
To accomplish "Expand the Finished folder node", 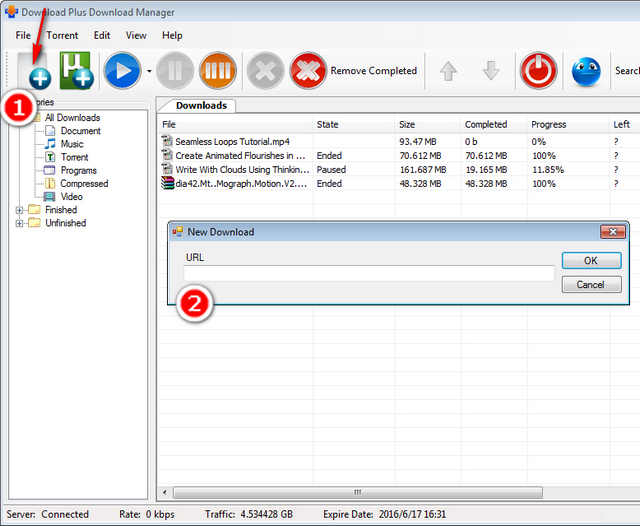I will pos(19,210).
